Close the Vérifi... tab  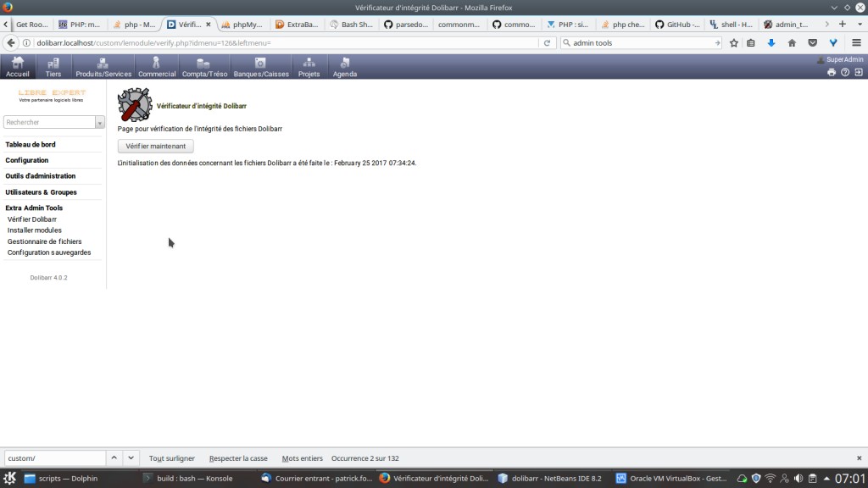tap(209, 25)
